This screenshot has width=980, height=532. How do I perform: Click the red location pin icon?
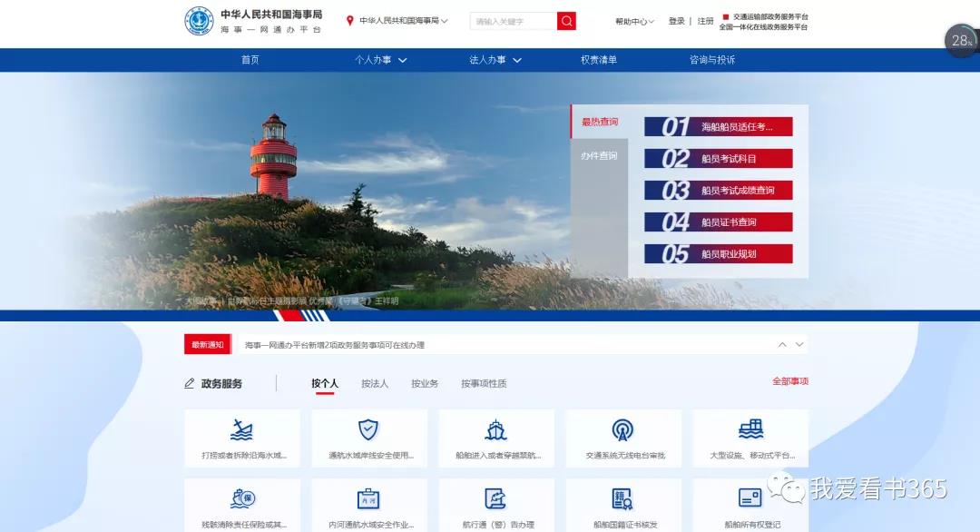click(350, 21)
